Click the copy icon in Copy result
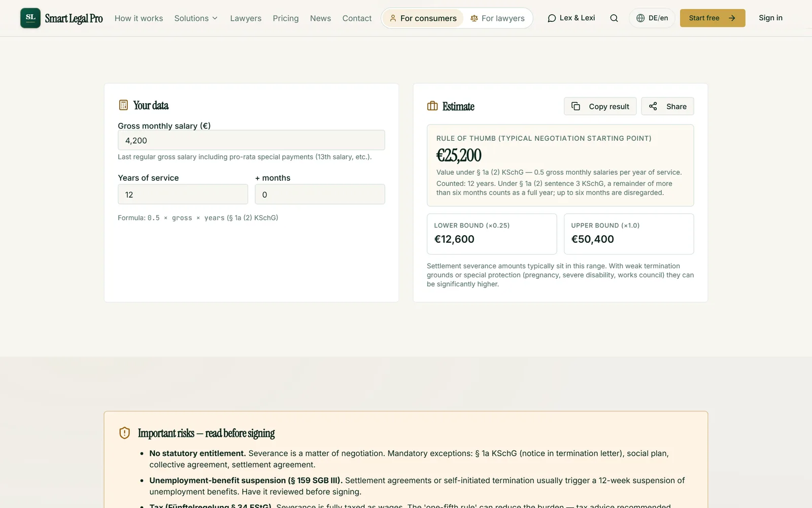This screenshot has width=812, height=508. [576, 106]
